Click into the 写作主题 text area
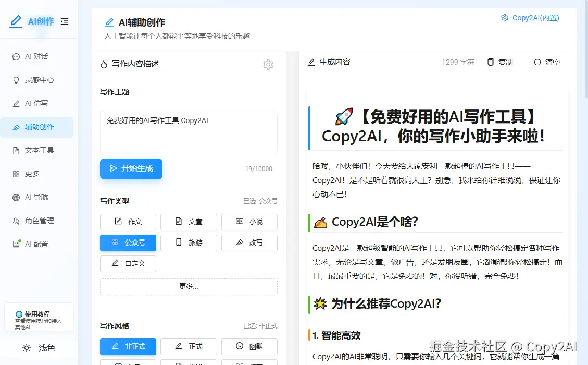Image resolution: width=588 pixels, height=365 pixels. pos(189,132)
